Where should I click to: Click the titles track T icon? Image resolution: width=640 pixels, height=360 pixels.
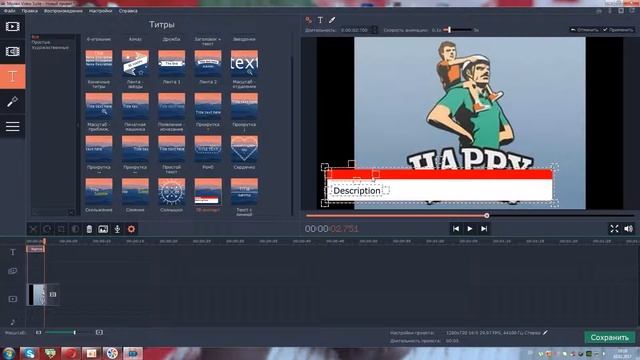point(13,252)
